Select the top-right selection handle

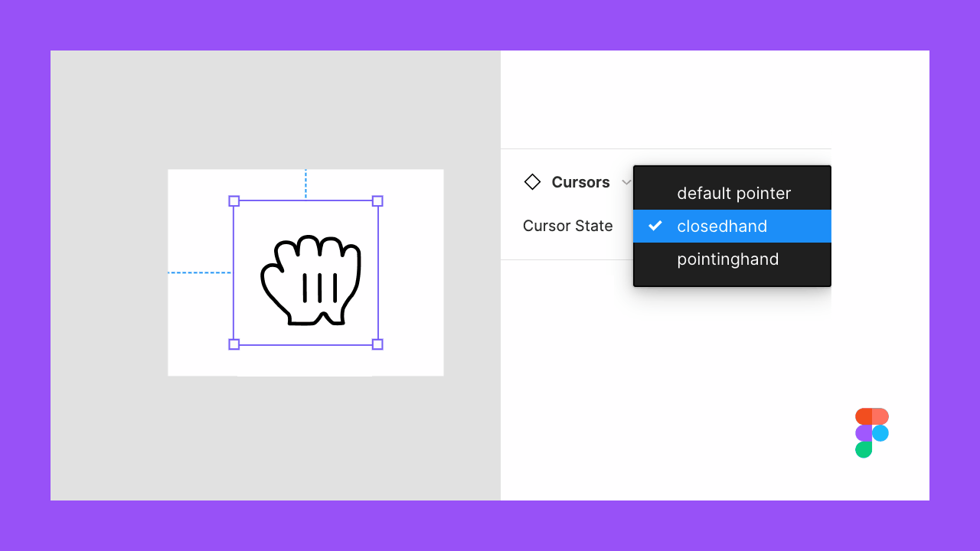coord(377,201)
